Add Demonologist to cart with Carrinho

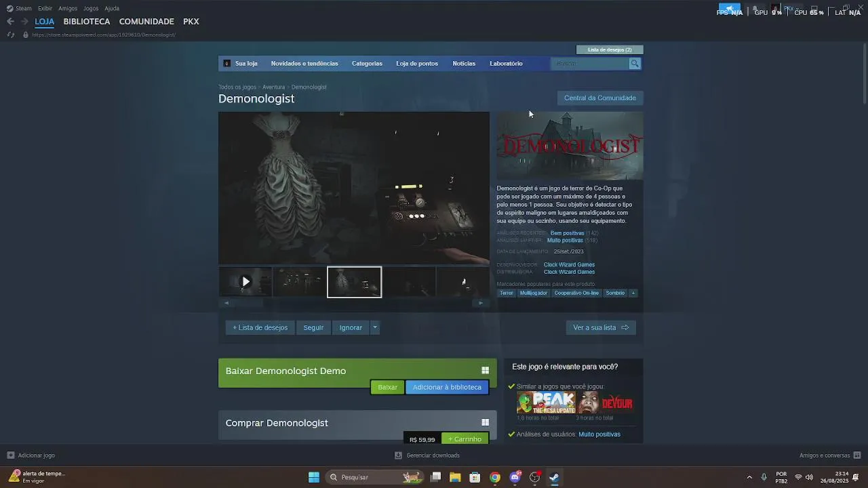click(465, 439)
